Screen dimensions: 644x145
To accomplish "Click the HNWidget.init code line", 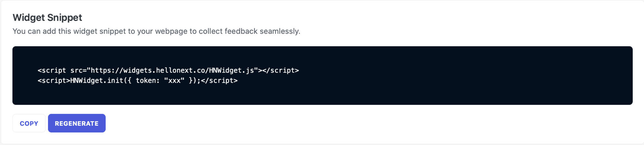I will [138, 81].
